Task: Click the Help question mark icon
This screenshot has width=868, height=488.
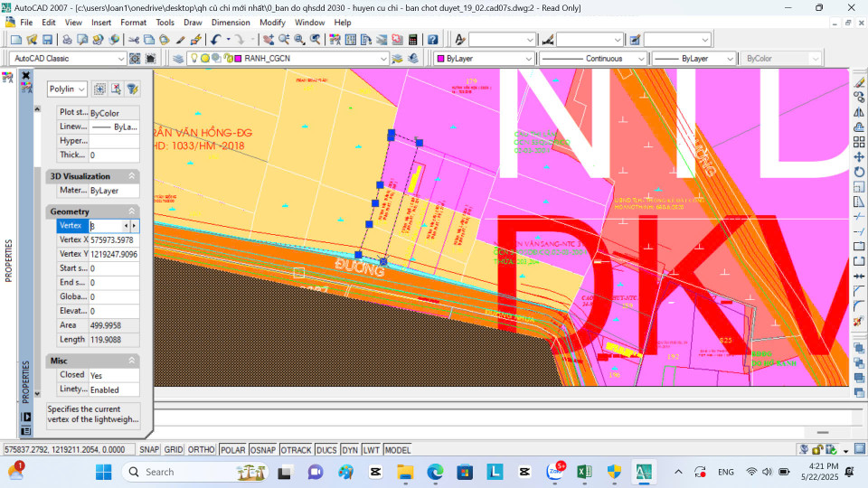Action: click(x=433, y=40)
